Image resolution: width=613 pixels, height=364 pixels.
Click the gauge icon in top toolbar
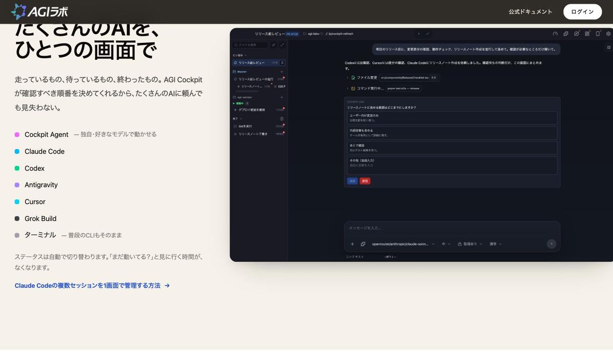coord(555,34)
